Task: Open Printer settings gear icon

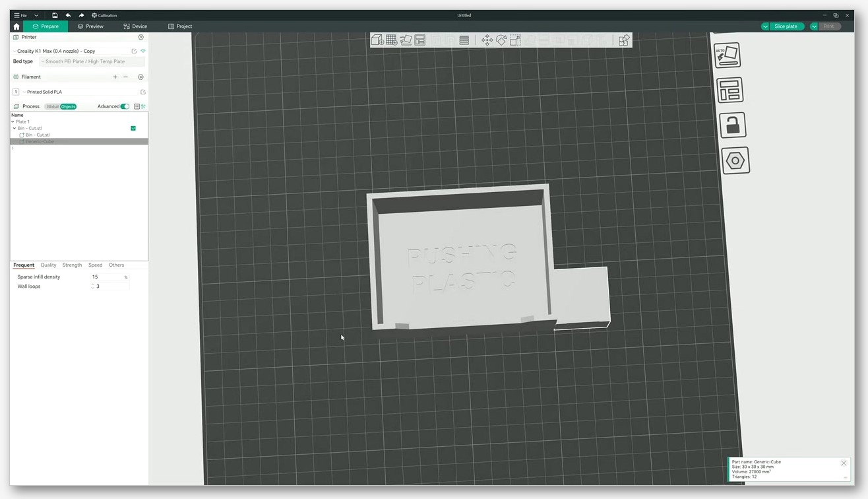Action: pos(140,37)
